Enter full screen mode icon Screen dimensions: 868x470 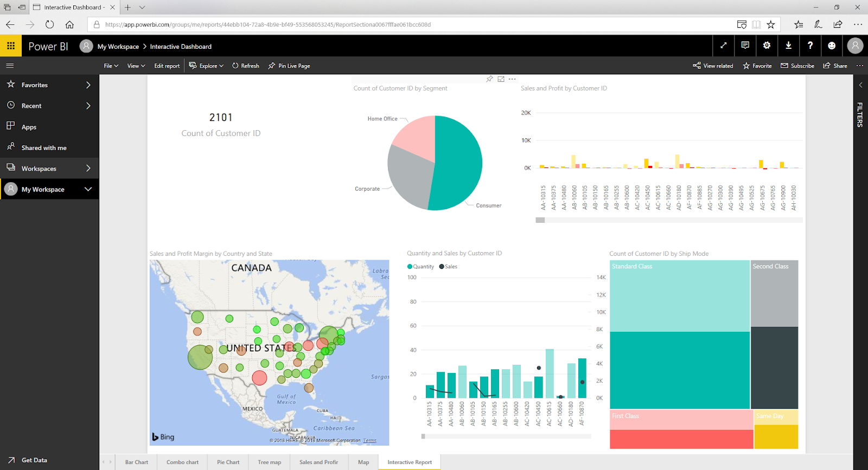pos(723,46)
